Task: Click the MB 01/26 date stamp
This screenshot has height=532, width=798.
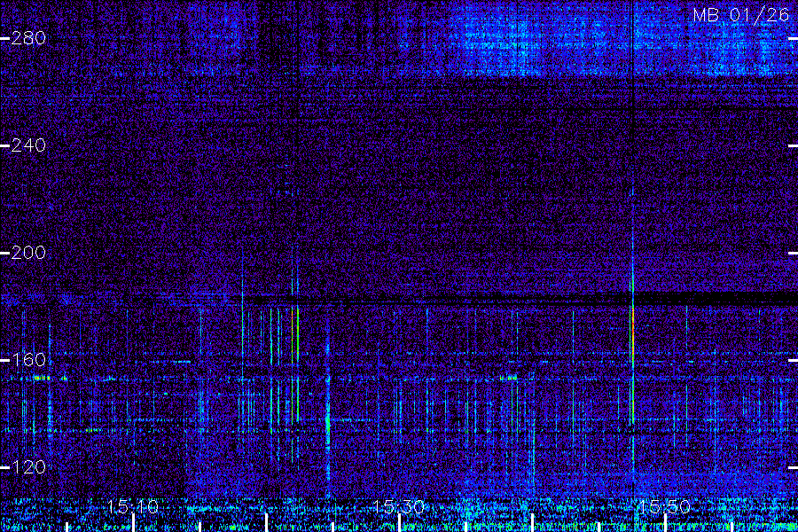Action: coord(741,15)
